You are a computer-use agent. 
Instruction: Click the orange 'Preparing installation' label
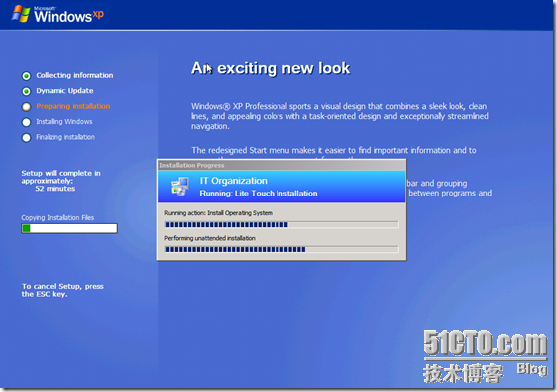tap(73, 106)
